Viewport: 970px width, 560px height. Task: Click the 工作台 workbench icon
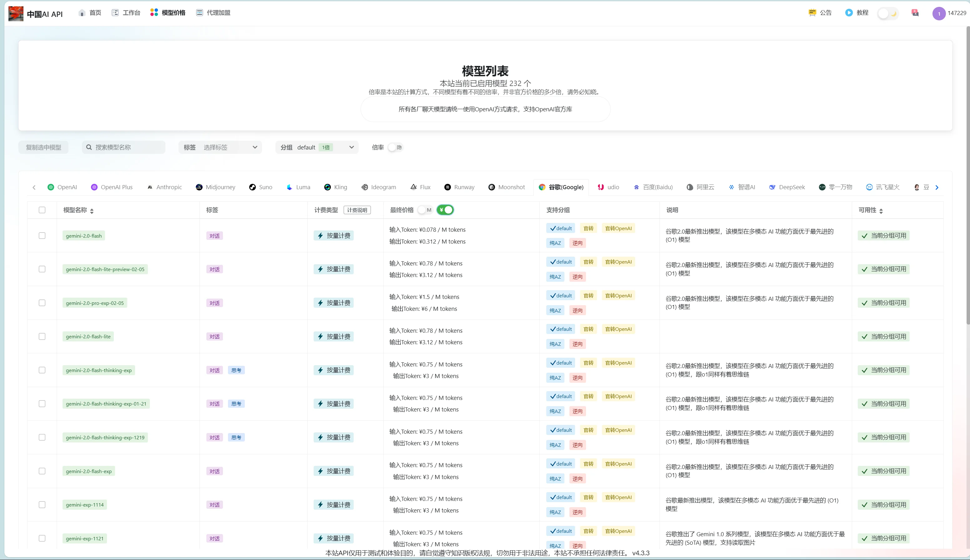click(x=115, y=13)
